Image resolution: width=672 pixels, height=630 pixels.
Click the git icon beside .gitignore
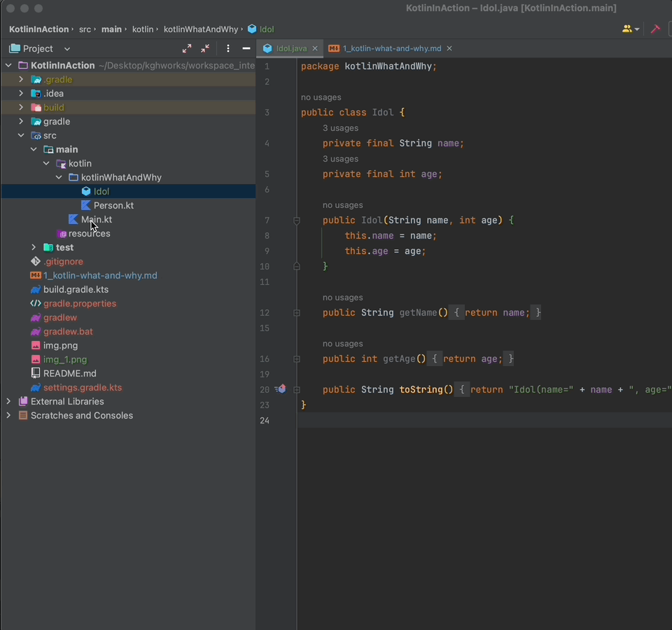coord(36,261)
